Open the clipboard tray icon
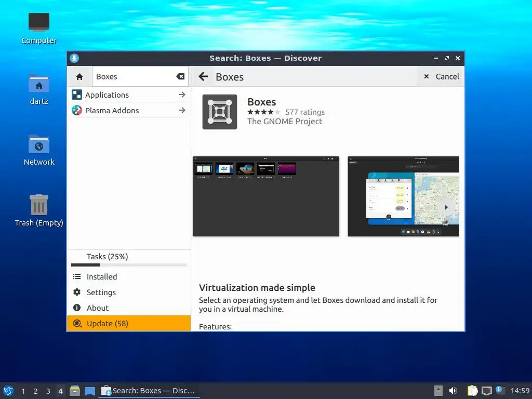The image size is (532, 399). point(472,391)
